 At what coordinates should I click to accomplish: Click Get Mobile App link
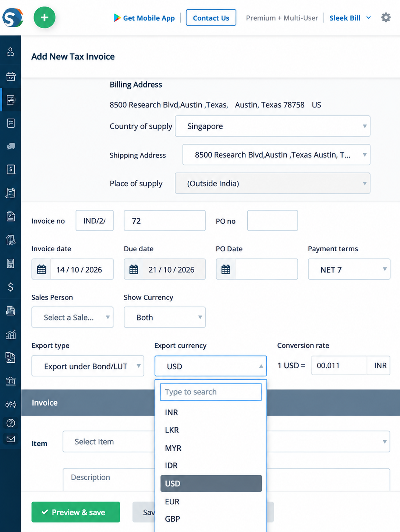point(149,18)
